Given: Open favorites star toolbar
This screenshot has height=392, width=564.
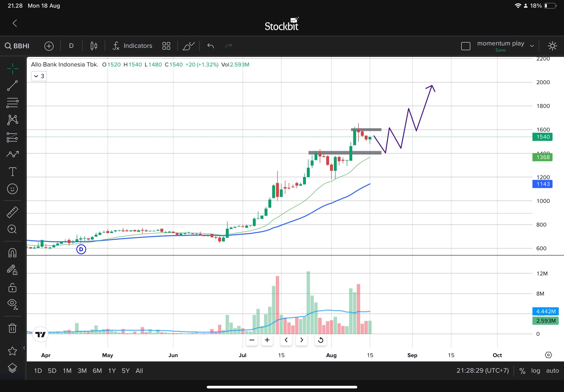Looking at the screenshot, I should [12, 351].
